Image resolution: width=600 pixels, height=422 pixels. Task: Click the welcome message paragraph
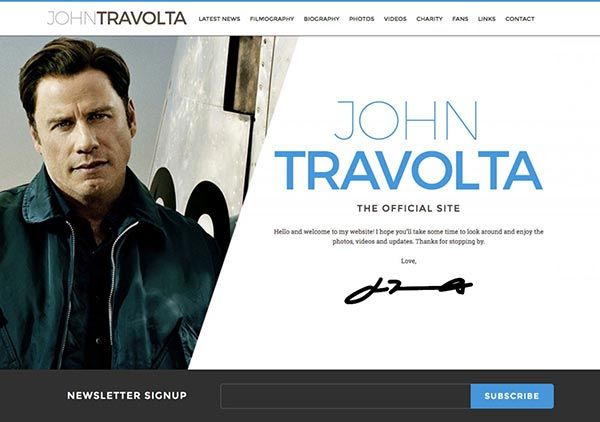(408, 236)
